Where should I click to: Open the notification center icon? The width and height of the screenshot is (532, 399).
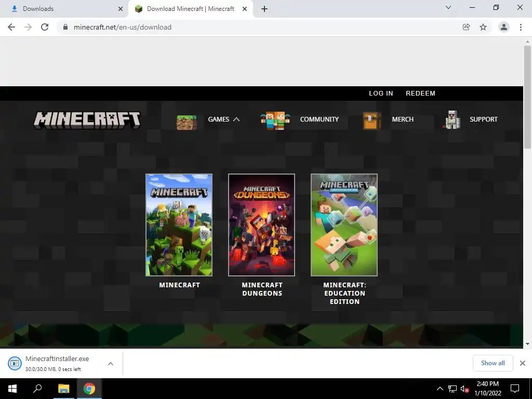pyautogui.click(x=515, y=389)
